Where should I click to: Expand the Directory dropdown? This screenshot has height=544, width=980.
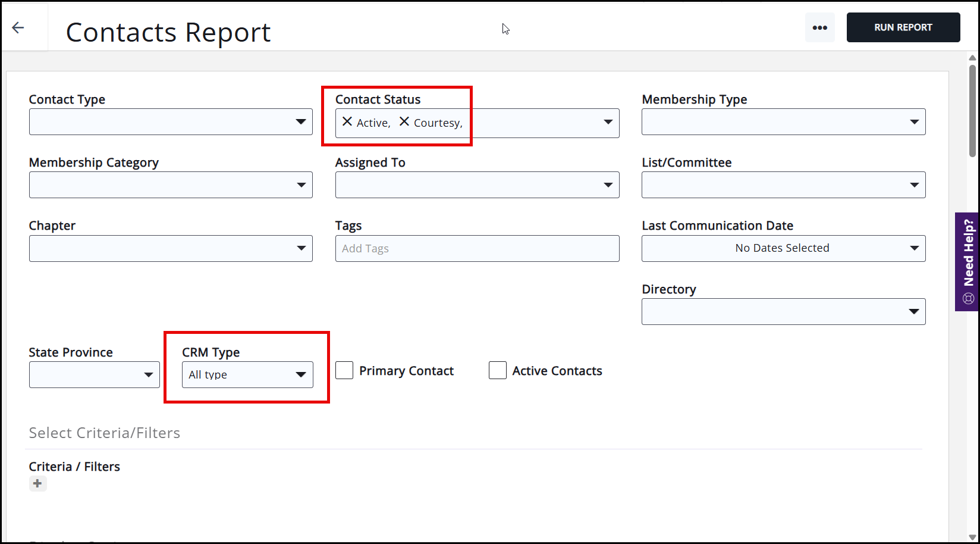coord(783,311)
